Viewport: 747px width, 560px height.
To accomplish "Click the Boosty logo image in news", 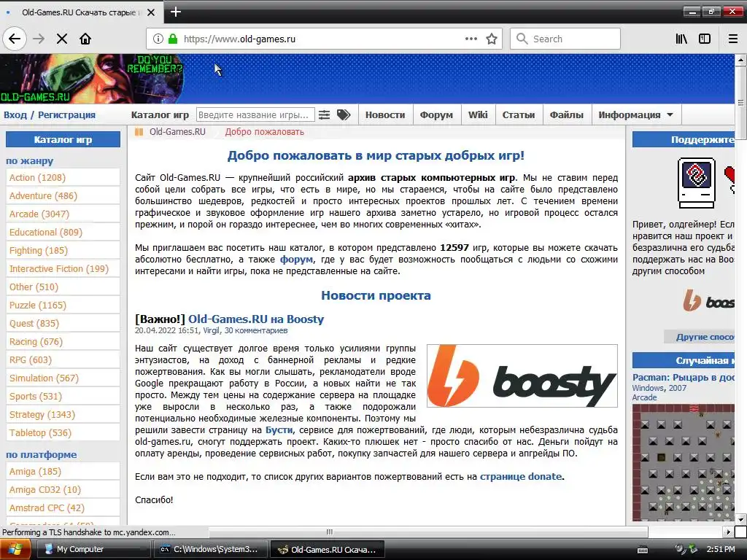I will click(x=522, y=376).
